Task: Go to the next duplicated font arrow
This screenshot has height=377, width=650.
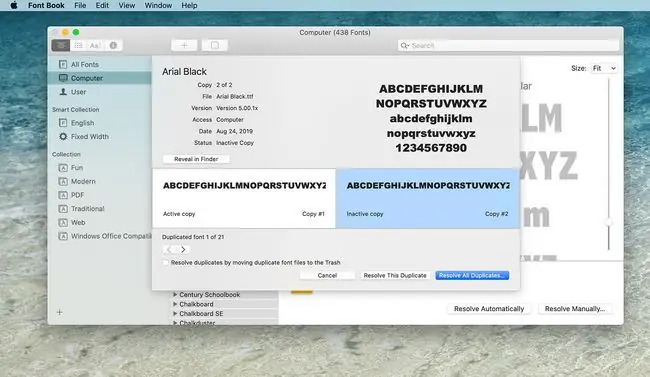Action: tap(183, 249)
